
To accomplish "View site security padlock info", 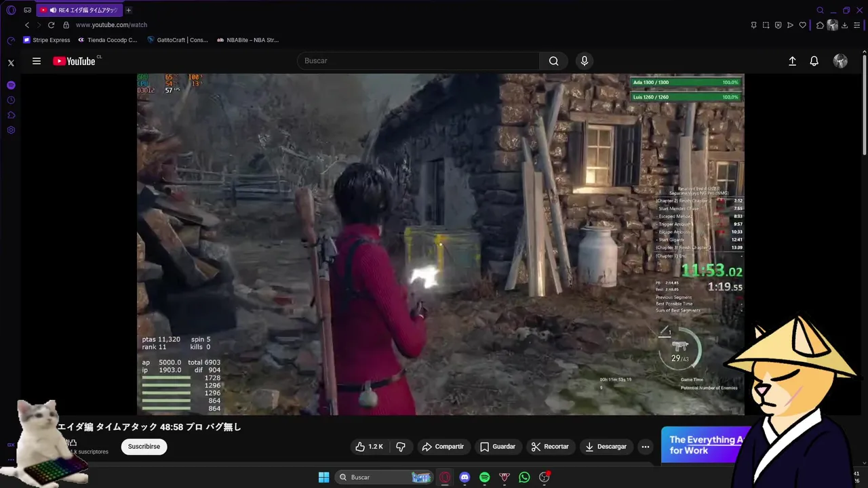I will point(66,25).
